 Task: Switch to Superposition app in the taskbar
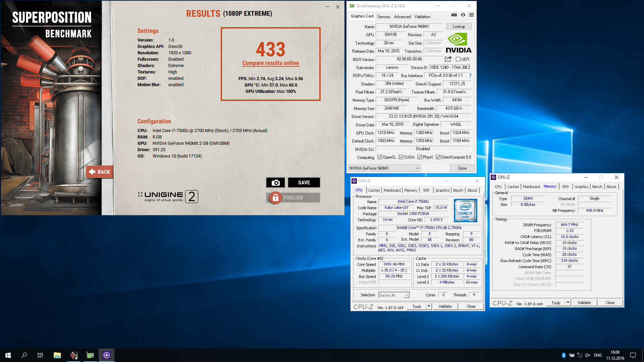(74, 355)
